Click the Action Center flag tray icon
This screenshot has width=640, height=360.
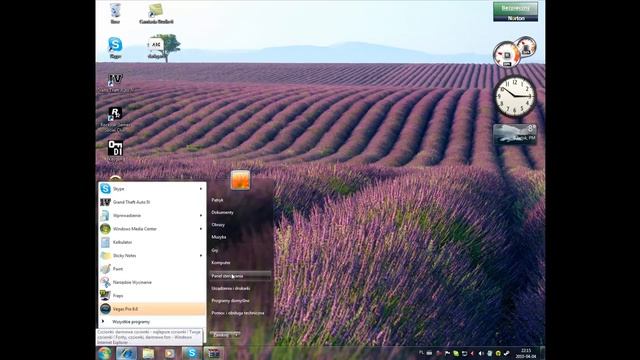tap(447, 353)
